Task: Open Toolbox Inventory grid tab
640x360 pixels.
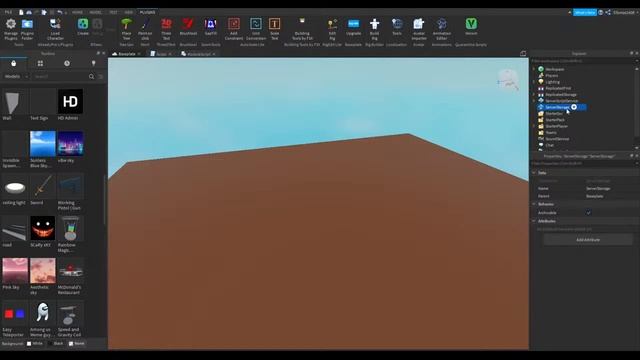Action: pyautogui.click(x=40, y=63)
